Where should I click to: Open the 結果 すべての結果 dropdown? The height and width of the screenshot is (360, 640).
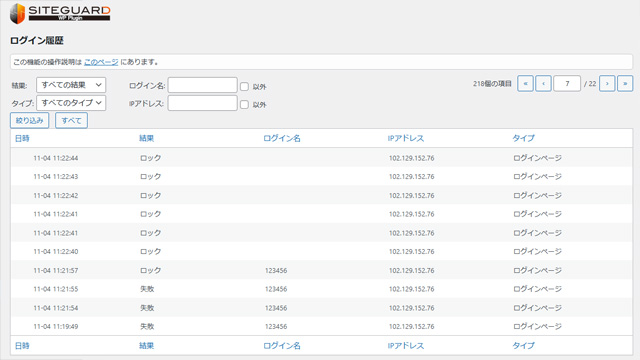pos(71,85)
